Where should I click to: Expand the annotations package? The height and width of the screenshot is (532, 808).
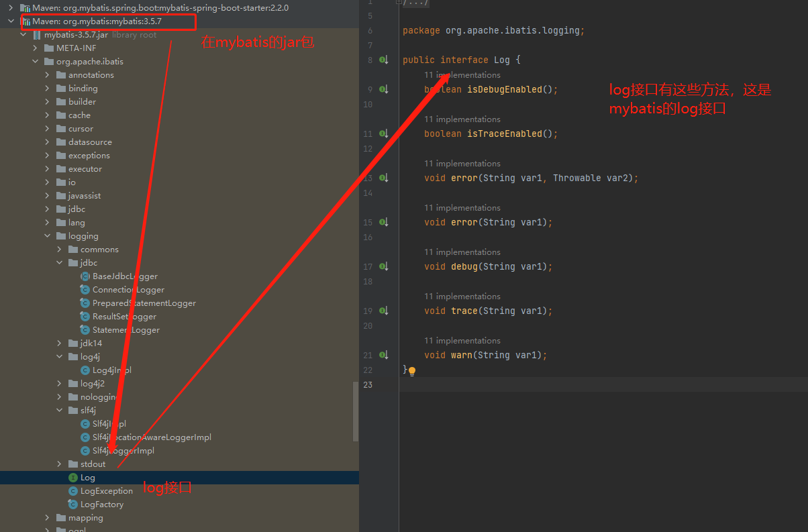click(48, 75)
